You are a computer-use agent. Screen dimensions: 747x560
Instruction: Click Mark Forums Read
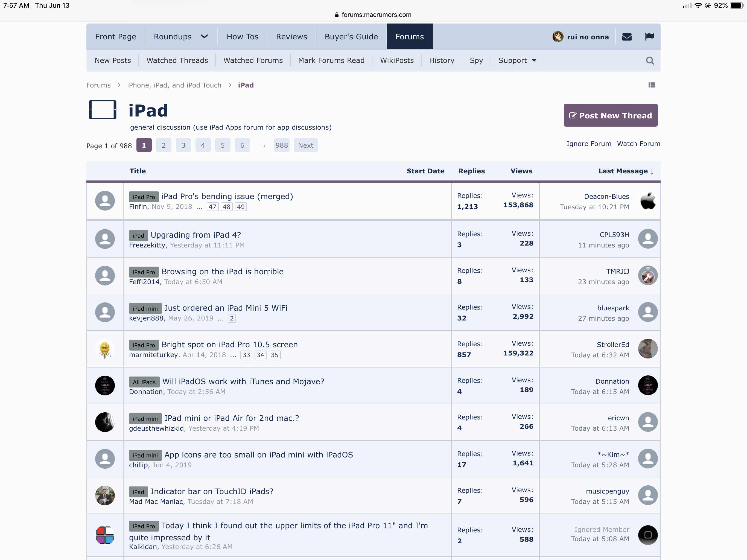(331, 60)
